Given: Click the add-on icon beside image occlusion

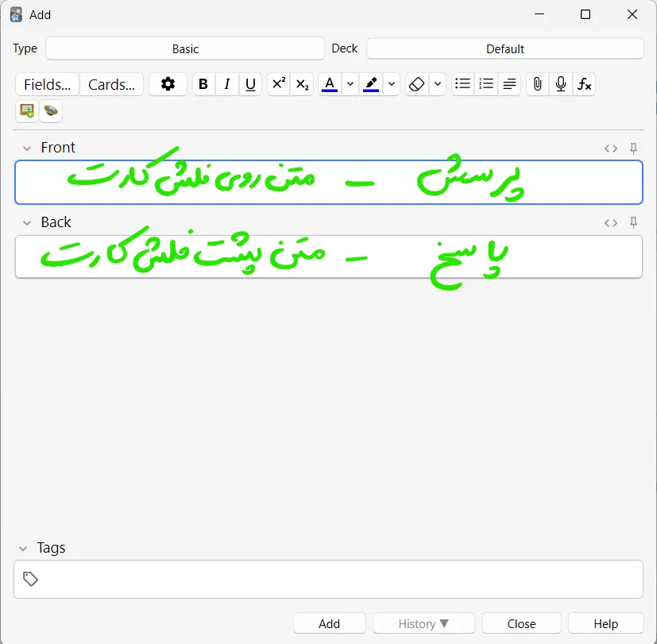Looking at the screenshot, I should (x=51, y=111).
